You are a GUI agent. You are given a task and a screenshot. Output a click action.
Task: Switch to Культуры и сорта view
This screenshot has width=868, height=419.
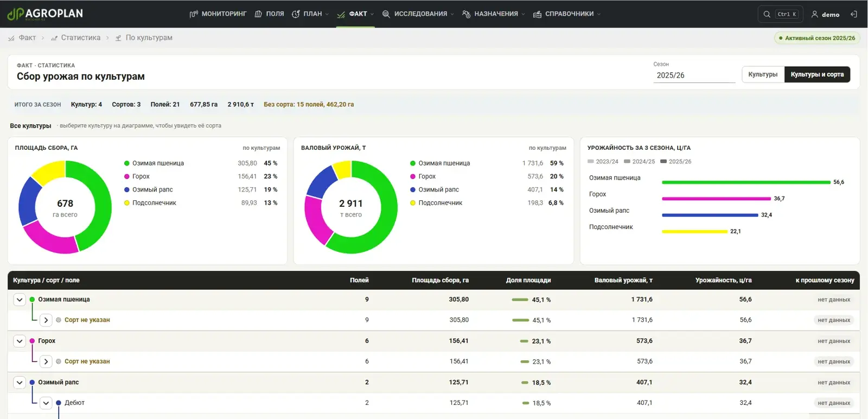[817, 74]
